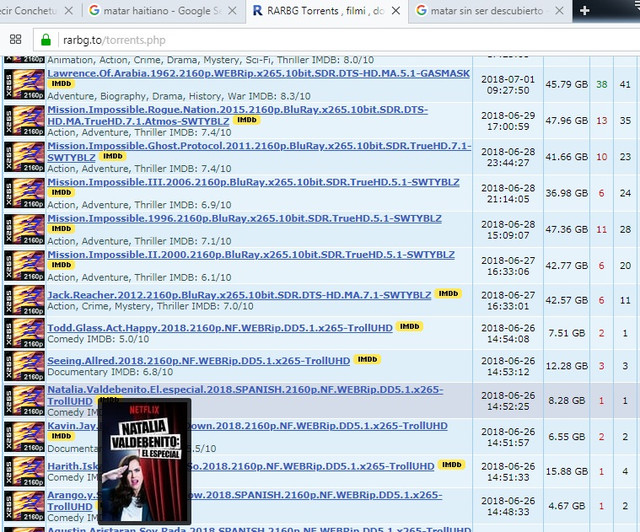Open the Mission.Impossible.III.2006 torrent link
This screenshot has height=532, width=640.
(x=253, y=182)
